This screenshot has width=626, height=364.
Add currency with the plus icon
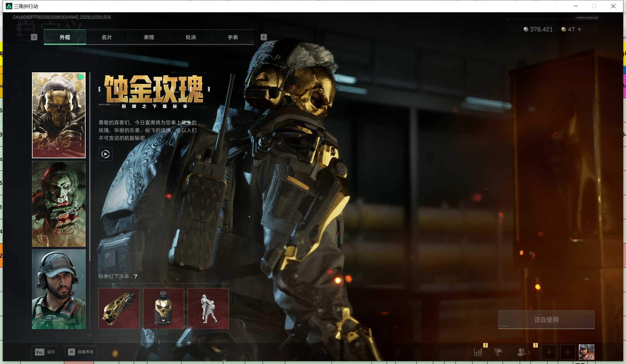[x=579, y=29]
